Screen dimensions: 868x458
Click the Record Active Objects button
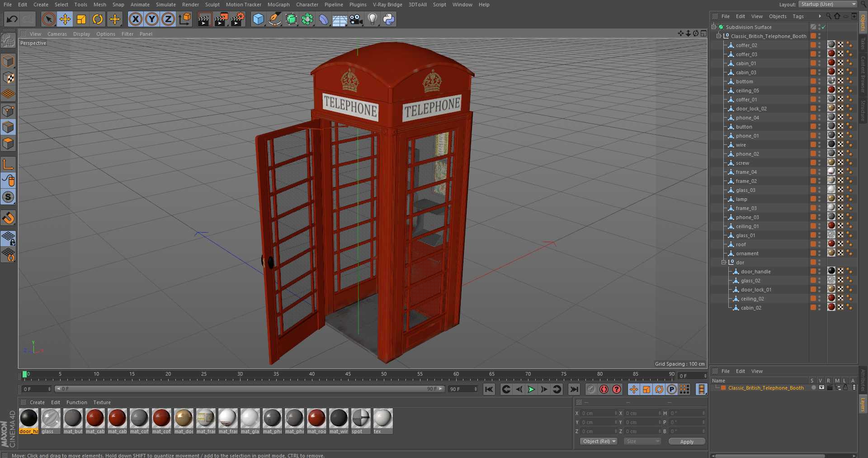tap(591, 389)
